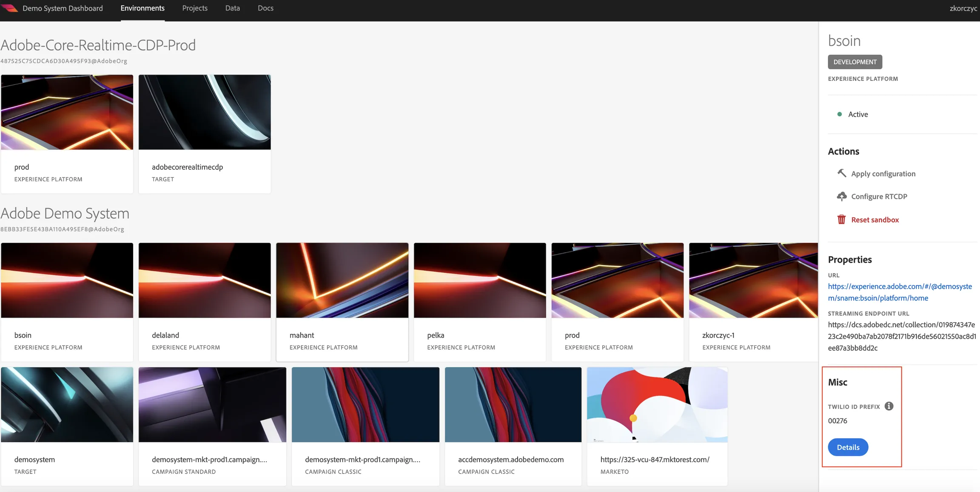Viewport: 980px width, 492px height.
Task: Click the Details button
Action: pyautogui.click(x=848, y=447)
